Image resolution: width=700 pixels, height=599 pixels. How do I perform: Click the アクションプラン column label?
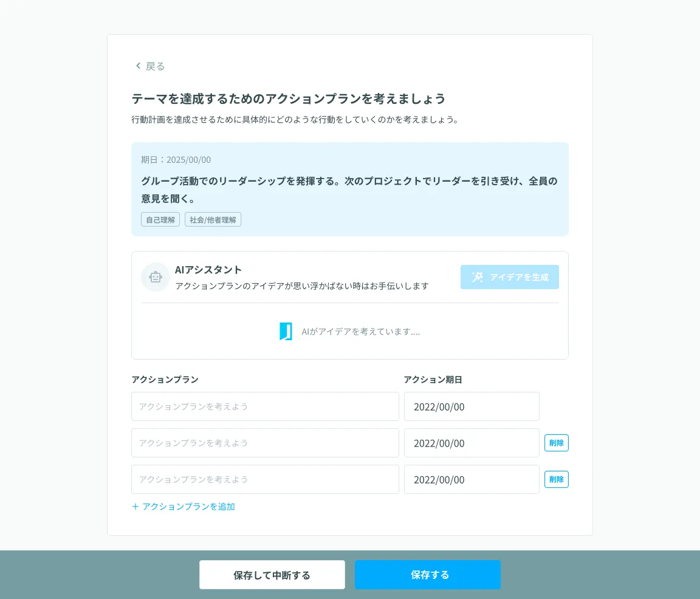point(165,380)
